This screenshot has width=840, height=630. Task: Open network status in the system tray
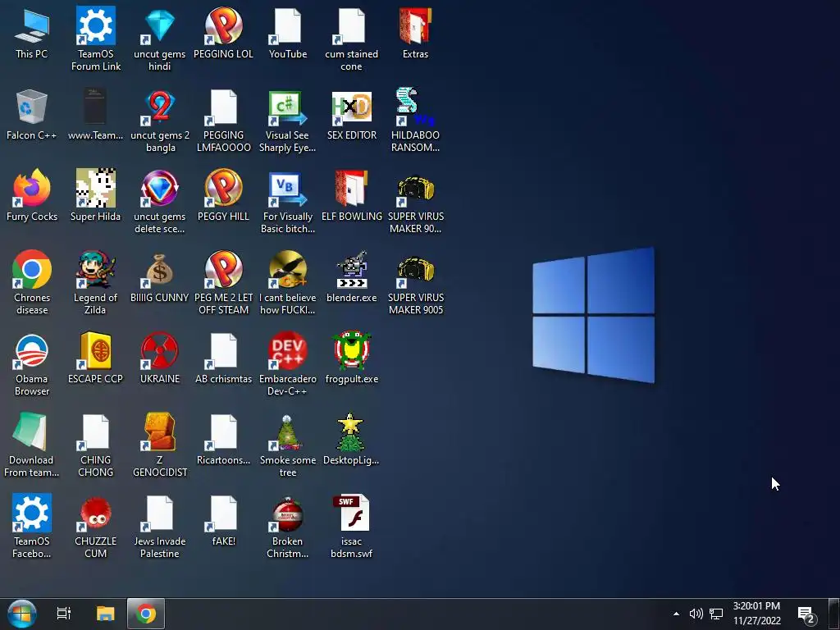point(716,614)
